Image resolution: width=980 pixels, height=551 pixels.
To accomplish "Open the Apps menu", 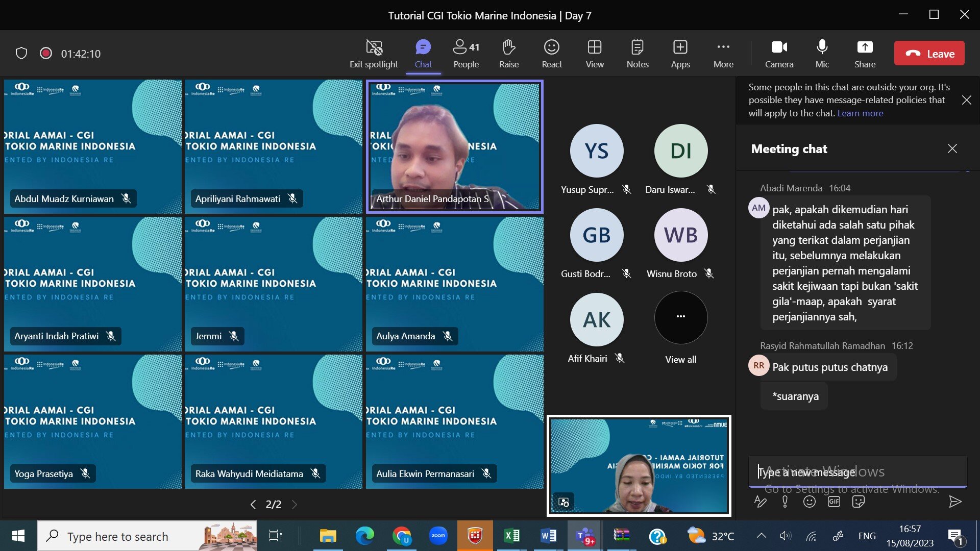I will 680,54.
